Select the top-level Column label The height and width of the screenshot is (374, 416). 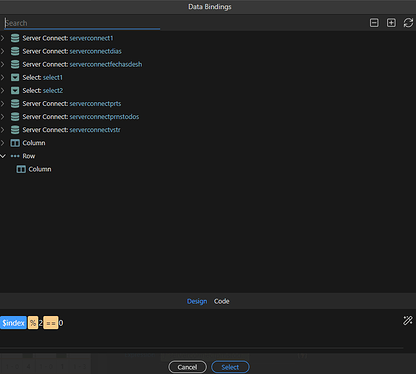(x=34, y=143)
